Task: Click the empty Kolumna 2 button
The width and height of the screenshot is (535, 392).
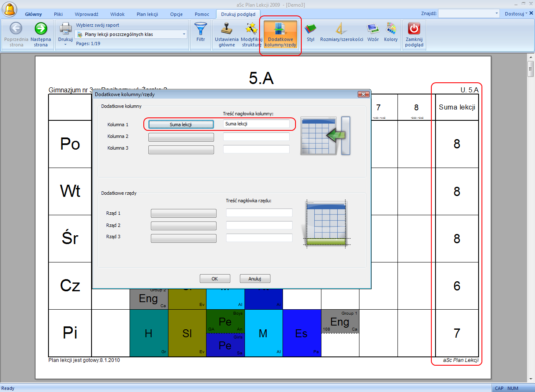Action: (181, 137)
